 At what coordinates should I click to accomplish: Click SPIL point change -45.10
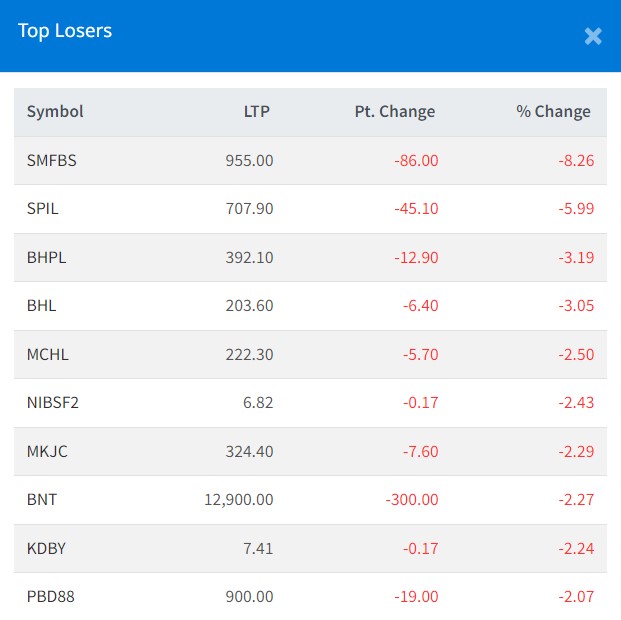[416, 209]
